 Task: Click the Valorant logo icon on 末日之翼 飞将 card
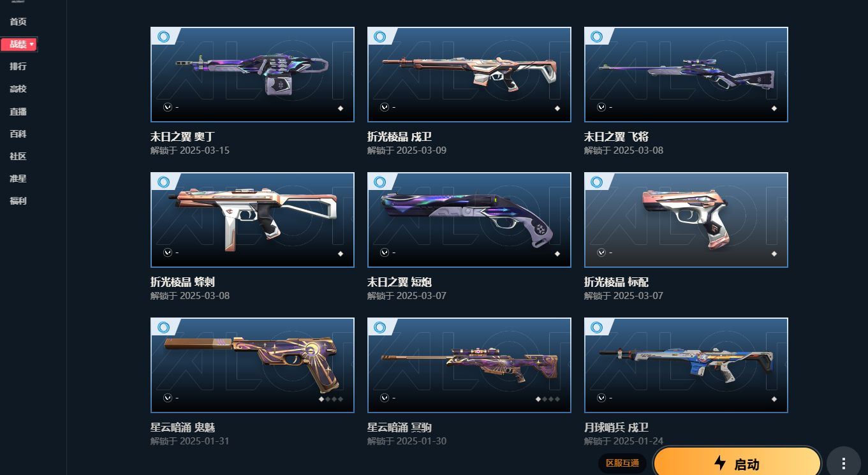click(601, 107)
